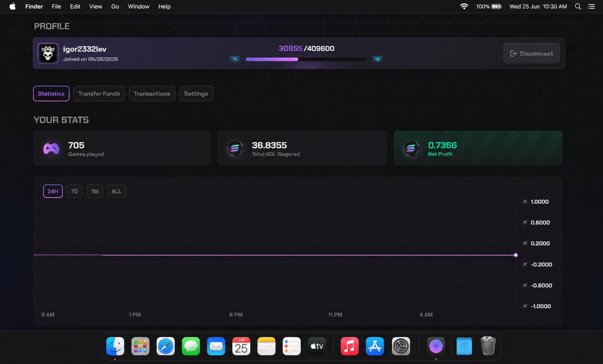The image size is (603, 364).
Task: Open the File menu
Action: 56,7
